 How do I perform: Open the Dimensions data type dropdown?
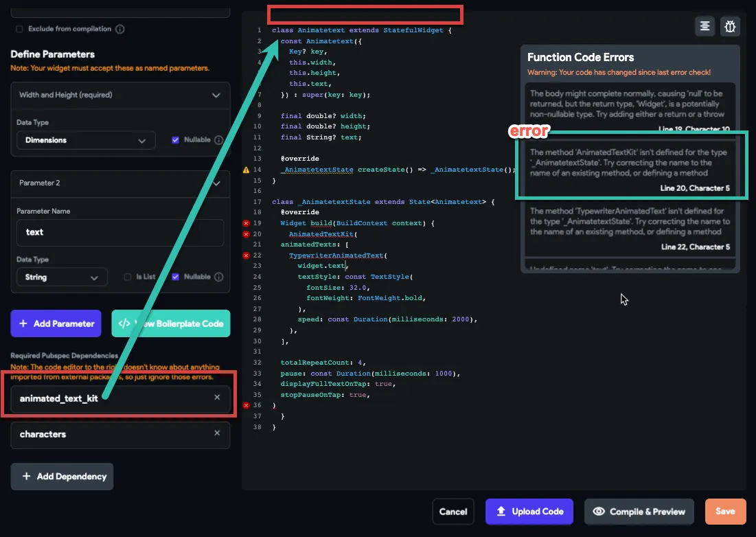pos(86,140)
